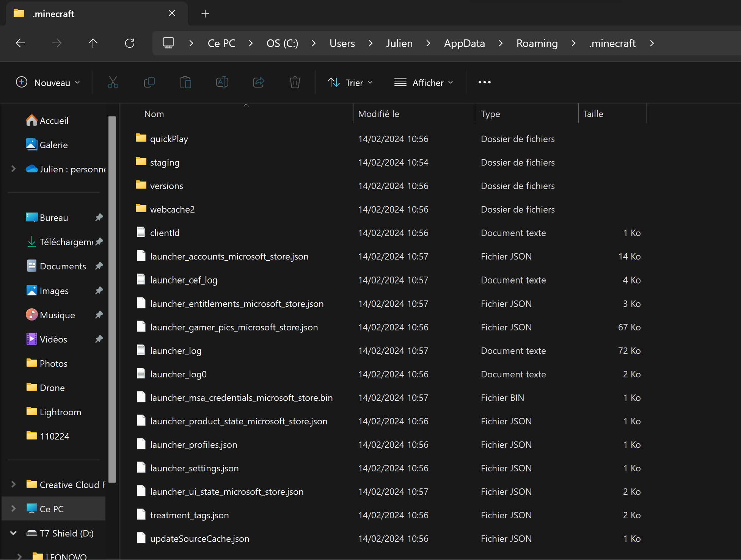Click the Share icon in toolbar
This screenshot has width=741, height=560.
pyautogui.click(x=259, y=82)
